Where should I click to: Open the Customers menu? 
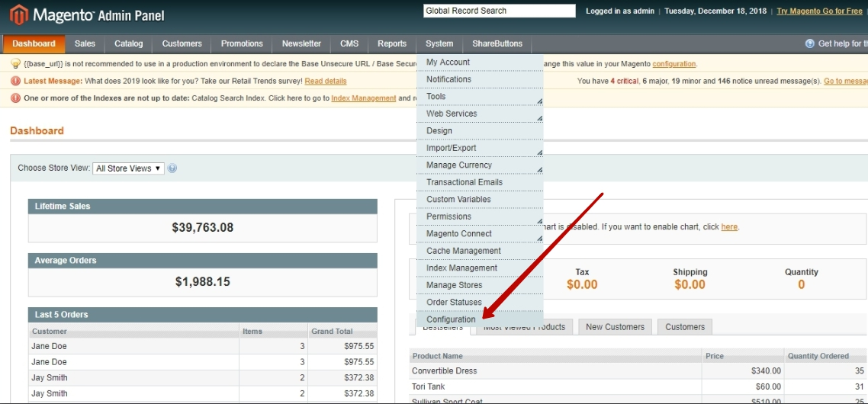click(182, 43)
